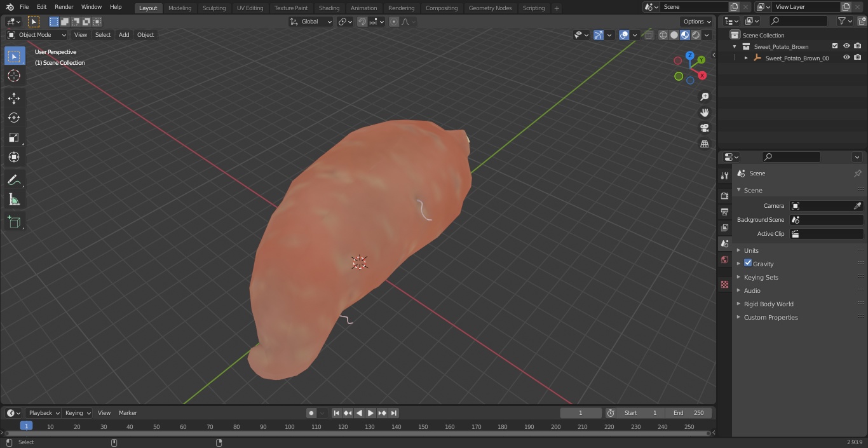
Task: Select the Measure tool
Action: click(x=14, y=200)
